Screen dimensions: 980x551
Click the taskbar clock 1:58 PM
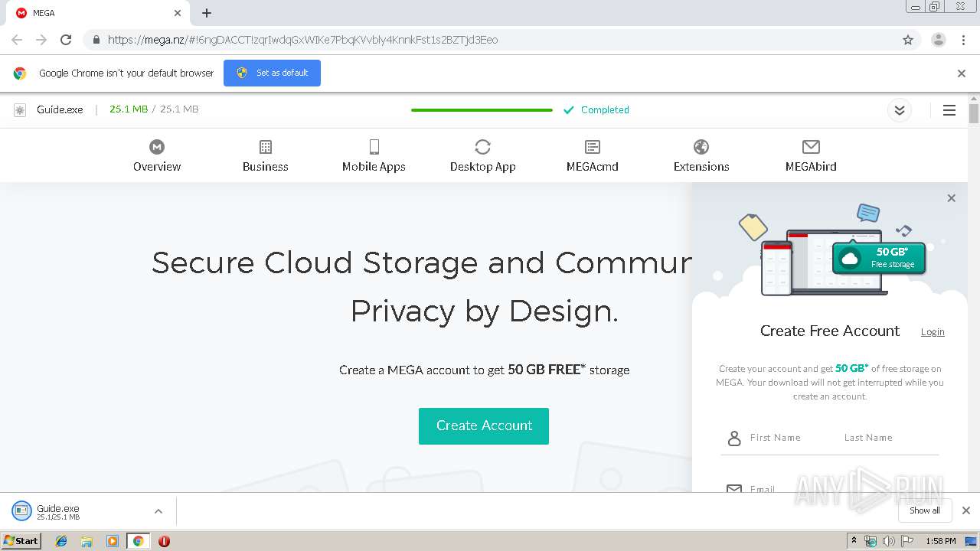[941, 541]
